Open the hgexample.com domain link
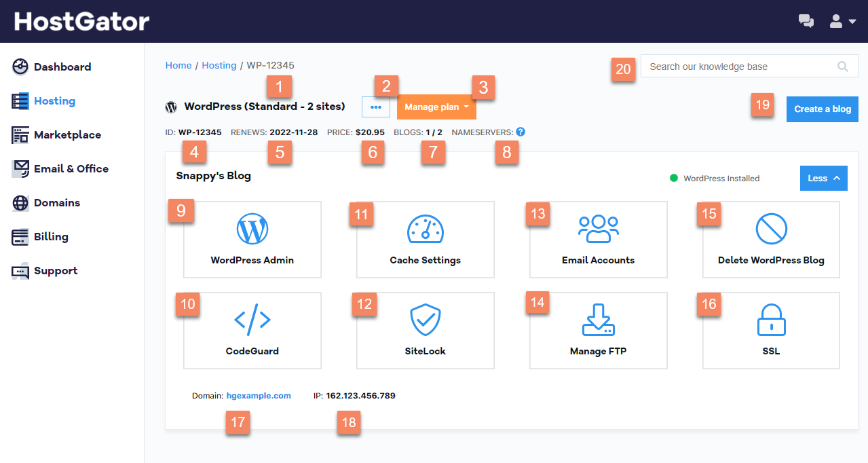The image size is (868, 463). (x=259, y=395)
